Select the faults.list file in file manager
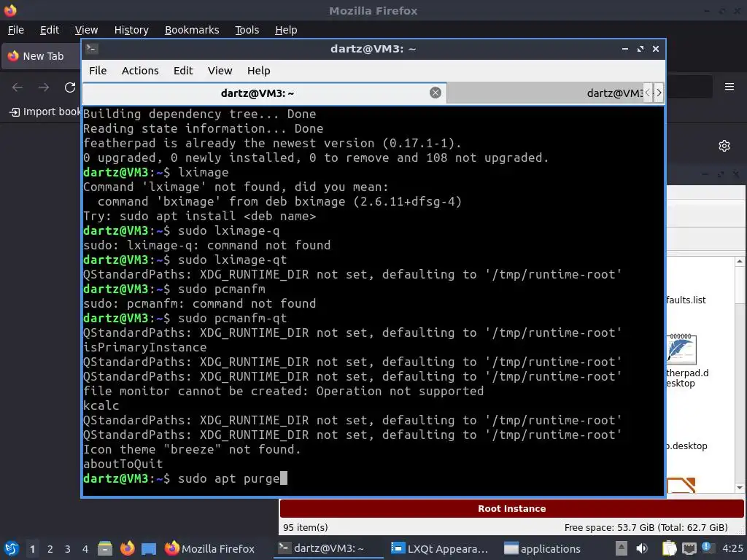The width and height of the screenshot is (747, 560). tap(686, 300)
